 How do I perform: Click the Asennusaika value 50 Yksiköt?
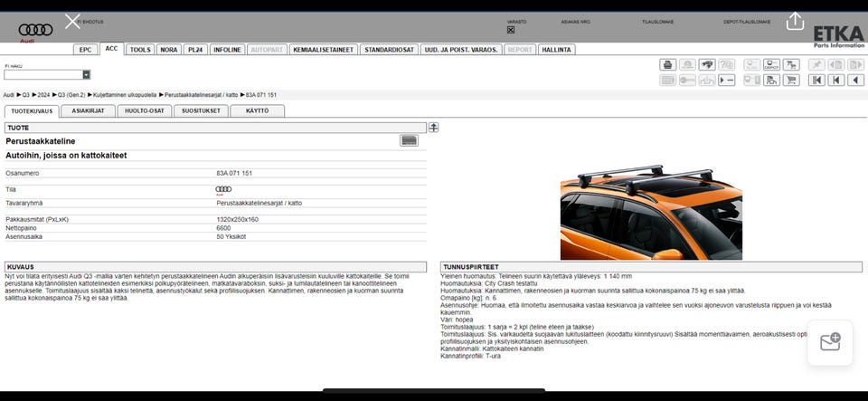[x=231, y=237]
